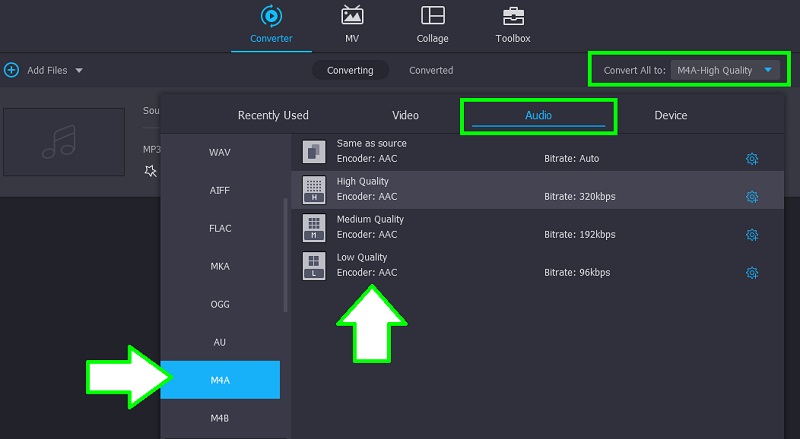The width and height of the screenshot is (800, 439).
Task: Open settings gear for High Quality preset
Action: [x=752, y=196]
